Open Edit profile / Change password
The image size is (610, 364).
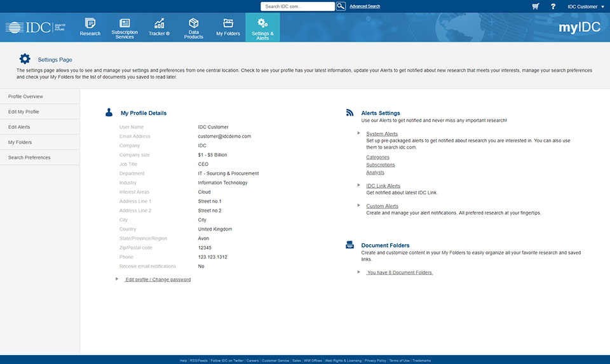158,280
